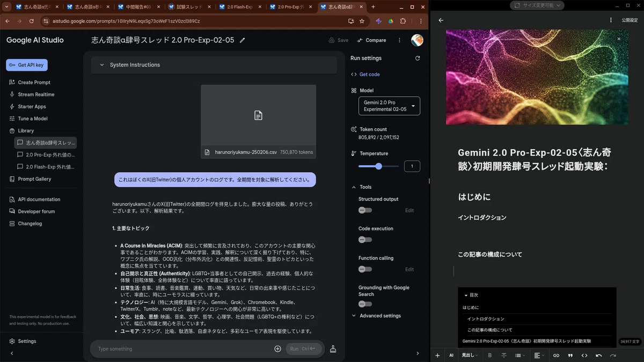Open the list style dropdown in editor
Screen dimensions: 644x362
520,355
